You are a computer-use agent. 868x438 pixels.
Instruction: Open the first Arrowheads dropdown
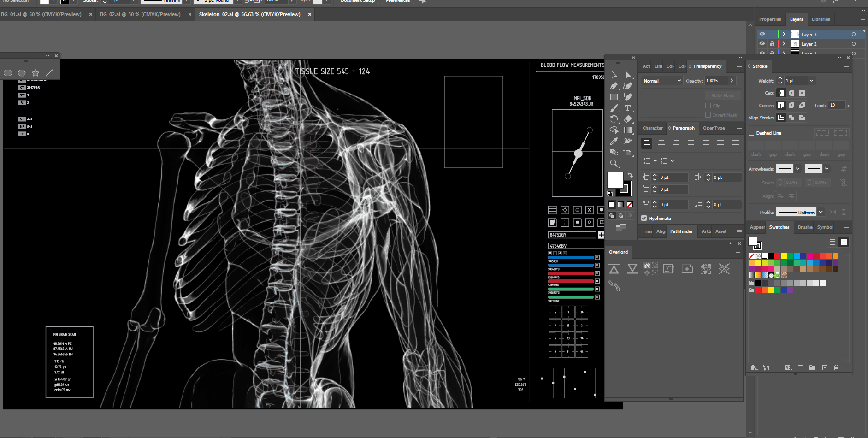click(797, 169)
